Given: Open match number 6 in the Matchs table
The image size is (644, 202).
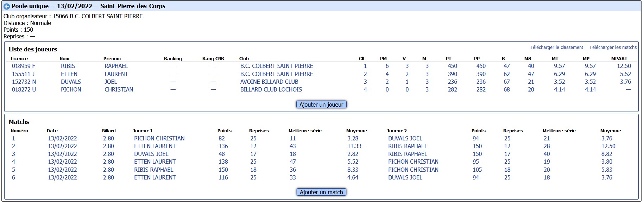Looking at the screenshot, I should [x=13, y=177].
